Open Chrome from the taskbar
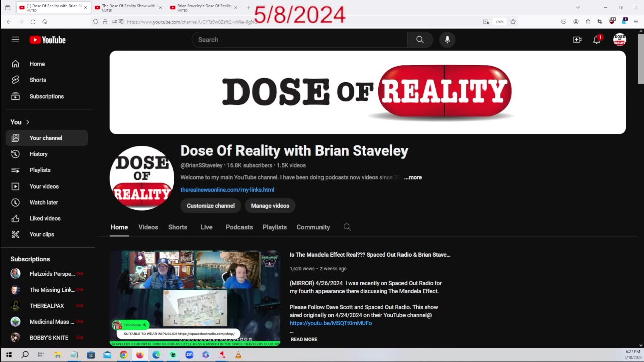Viewport: 644px width, 362px height. point(123,355)
